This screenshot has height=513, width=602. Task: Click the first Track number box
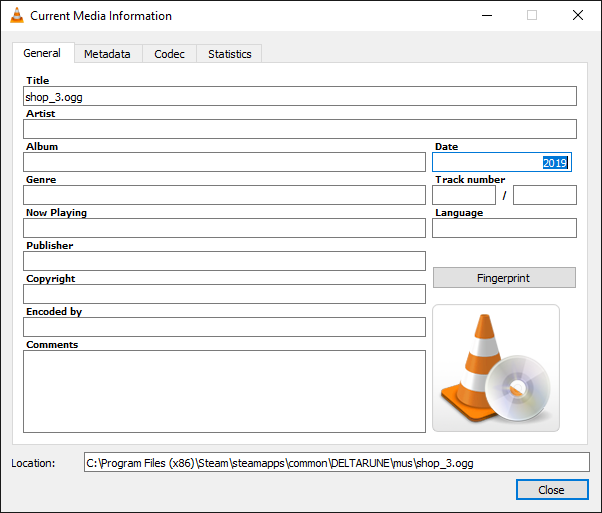(464, 195)
